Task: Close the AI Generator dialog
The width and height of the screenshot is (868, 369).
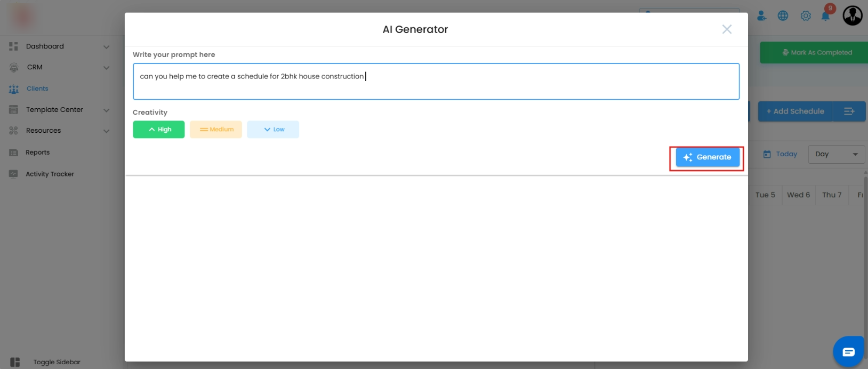Action: [727, 29]
